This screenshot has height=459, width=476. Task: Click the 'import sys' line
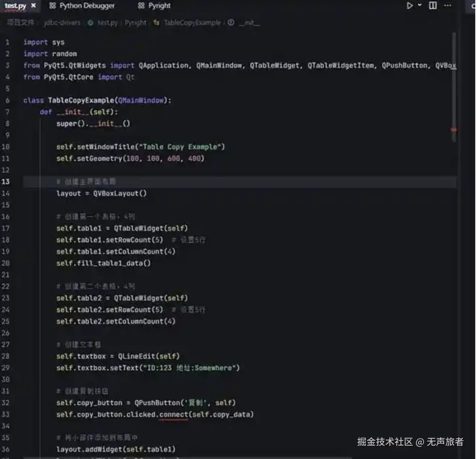(x=44, y=42)
